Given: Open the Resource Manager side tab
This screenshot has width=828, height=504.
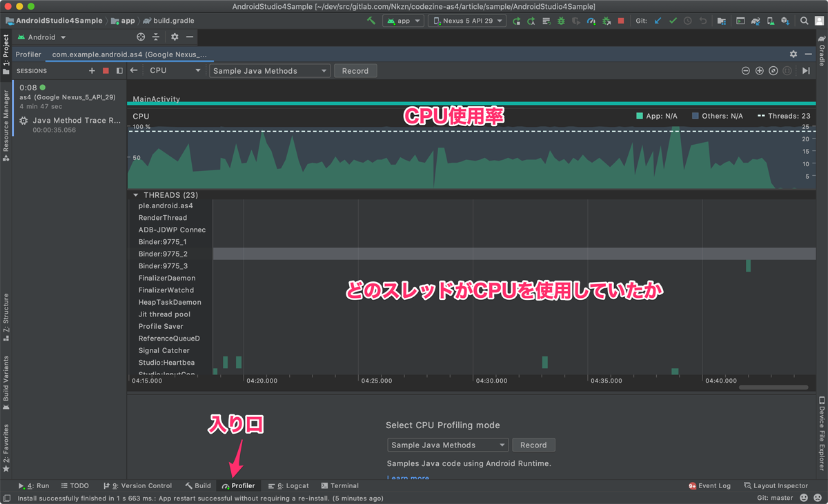Looking at the screenshot, I should tap(6, 125).
